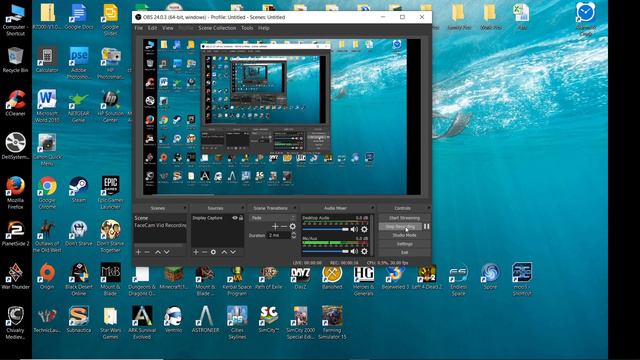
Task: Pause recording with the pause button
Action: point(427,227)
